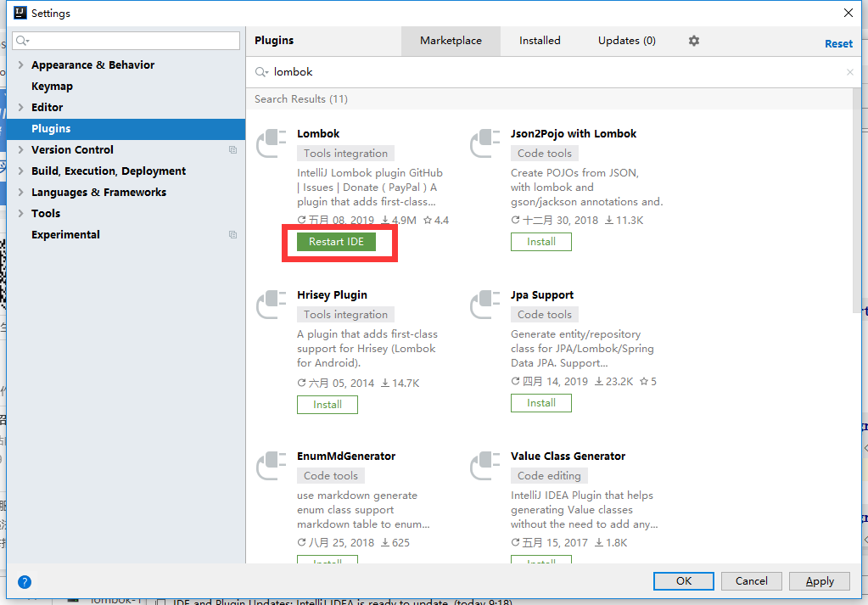The image size is (868, 605).
Task: Click EnumMdGenerator's Code tools tag
Action: point(331,475)
